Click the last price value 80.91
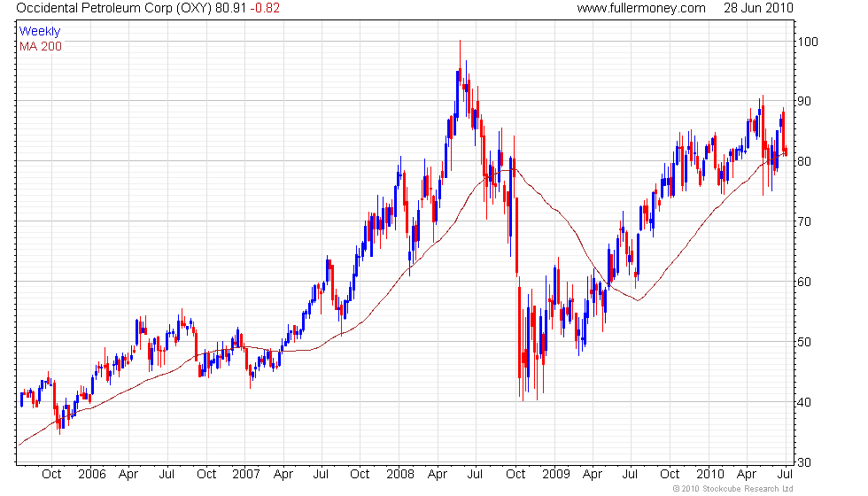868x496 pixels. click(x=230, y=8)
